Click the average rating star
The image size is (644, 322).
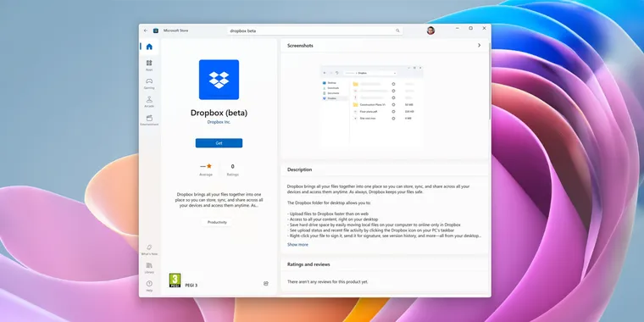click(209, 166)
